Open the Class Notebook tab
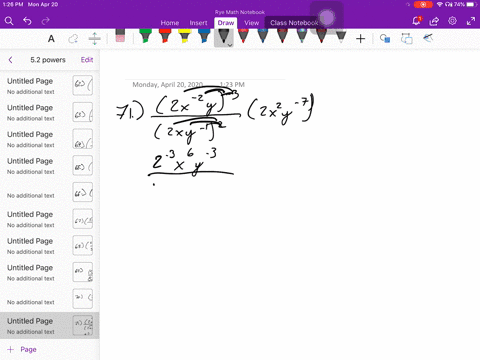Image resolution: width=480 pixels, height=360 pixels. pyautogui.click(x=294, y=23)
